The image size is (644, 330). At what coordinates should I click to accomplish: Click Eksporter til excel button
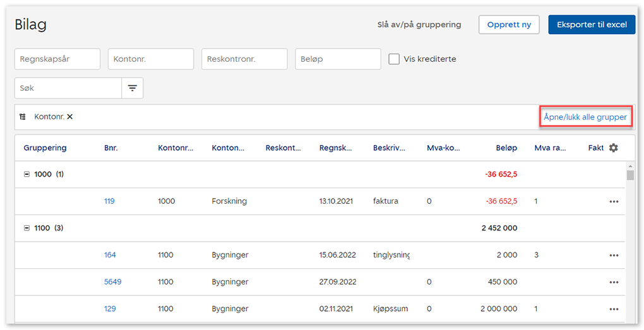591,25
